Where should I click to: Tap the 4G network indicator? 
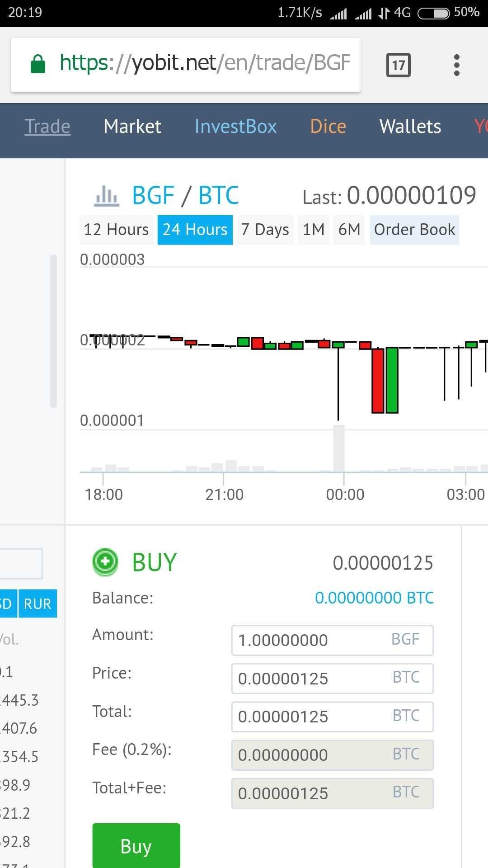click(x=403, y=13)
